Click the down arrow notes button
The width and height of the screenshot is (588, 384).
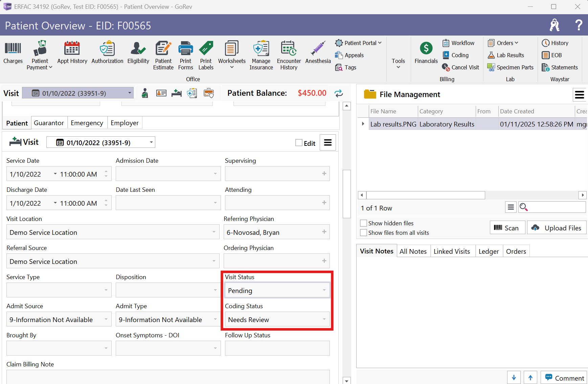tap(514, 378)
